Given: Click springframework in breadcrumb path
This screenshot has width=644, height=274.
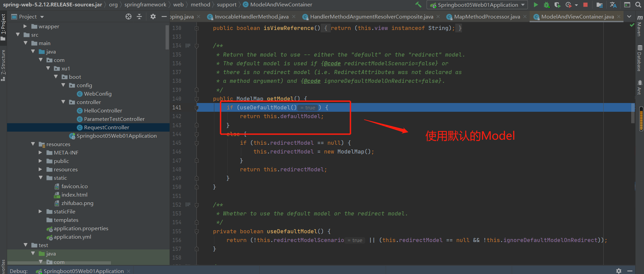Looking at the screenshot, I should pos(145,5).
